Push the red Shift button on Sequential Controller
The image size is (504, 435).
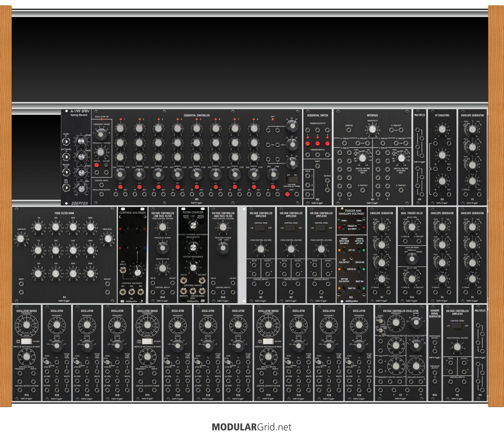tap(287, 194)
